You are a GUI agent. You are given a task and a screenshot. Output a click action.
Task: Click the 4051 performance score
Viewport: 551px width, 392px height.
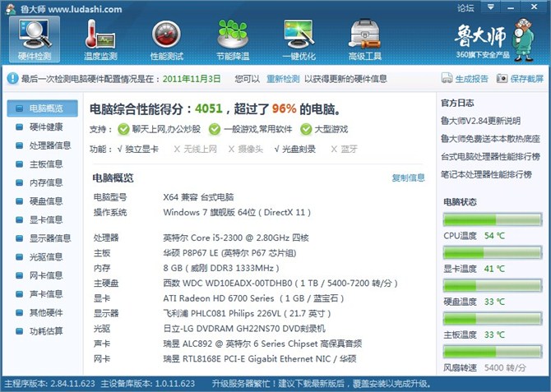(209, 108)
